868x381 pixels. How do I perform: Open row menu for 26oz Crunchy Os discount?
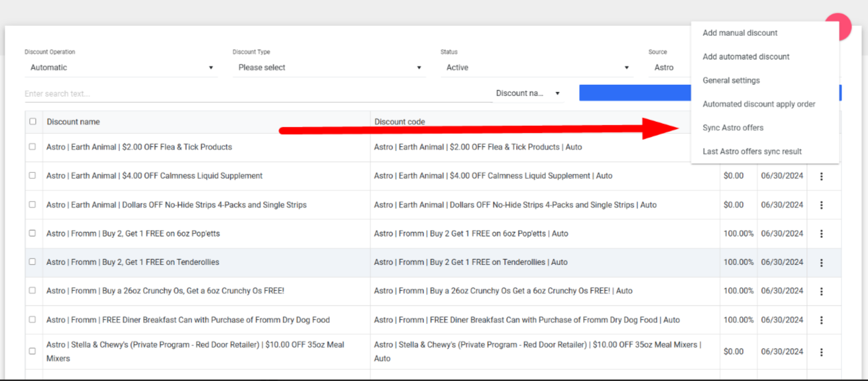[822, 291]
